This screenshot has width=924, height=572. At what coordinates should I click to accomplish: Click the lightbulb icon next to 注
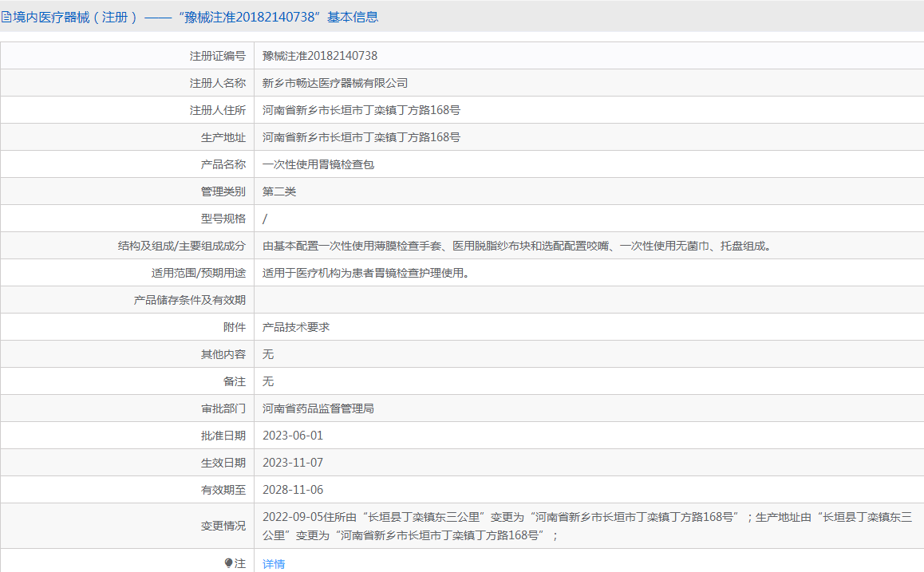pyautogui.click(x=228, y=563)
